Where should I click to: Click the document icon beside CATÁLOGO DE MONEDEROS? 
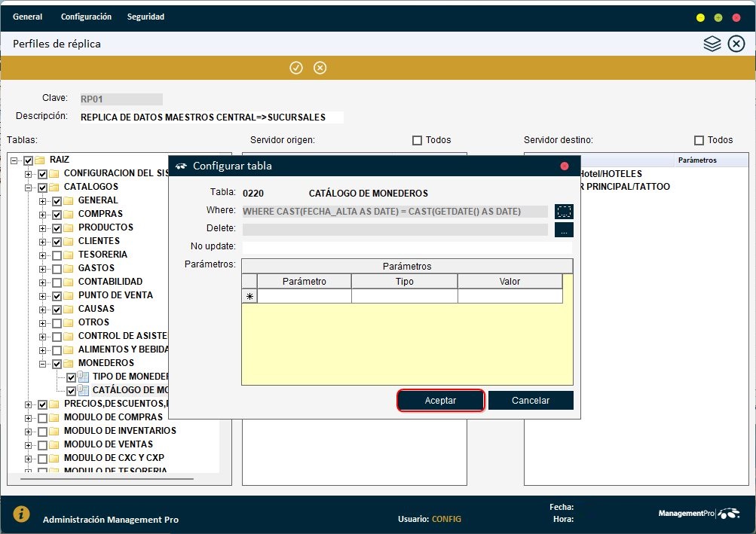82,389
